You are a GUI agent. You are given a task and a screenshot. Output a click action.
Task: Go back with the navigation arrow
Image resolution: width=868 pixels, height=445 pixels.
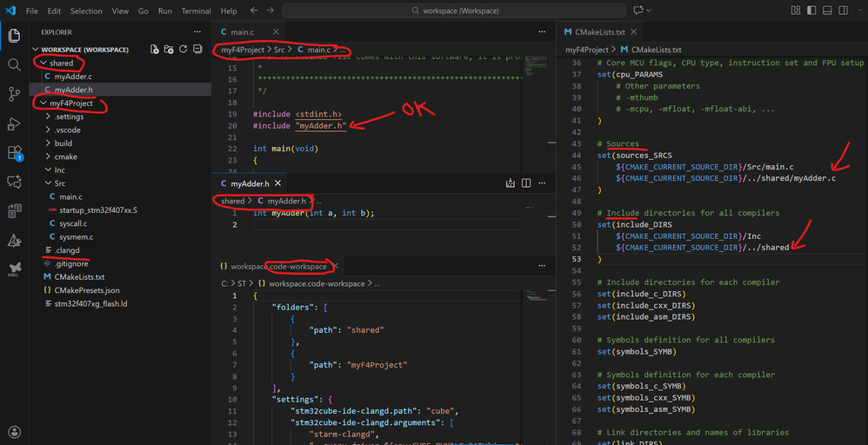coord(254,10)
